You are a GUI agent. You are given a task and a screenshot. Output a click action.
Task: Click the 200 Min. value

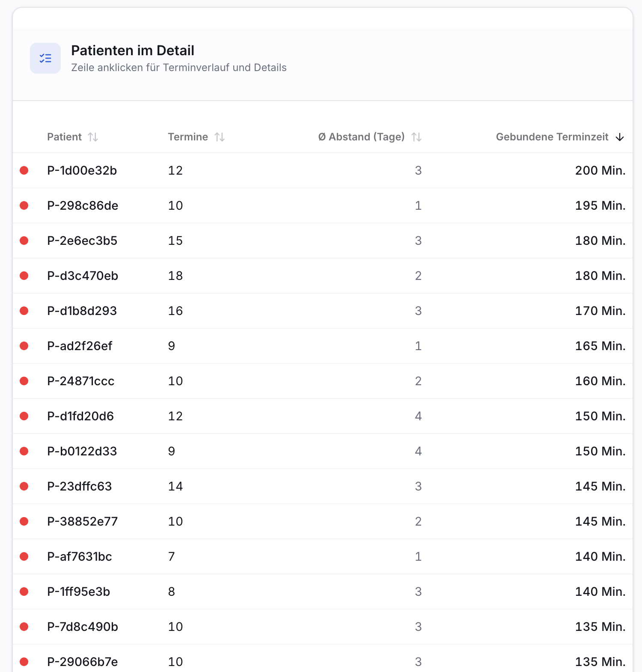pyautogui.click(x=600, y=170)
